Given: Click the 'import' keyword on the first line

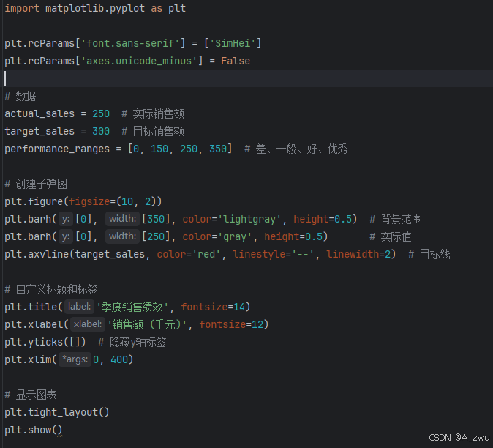Looking at the screenshot, I should (x=22, y=8).
